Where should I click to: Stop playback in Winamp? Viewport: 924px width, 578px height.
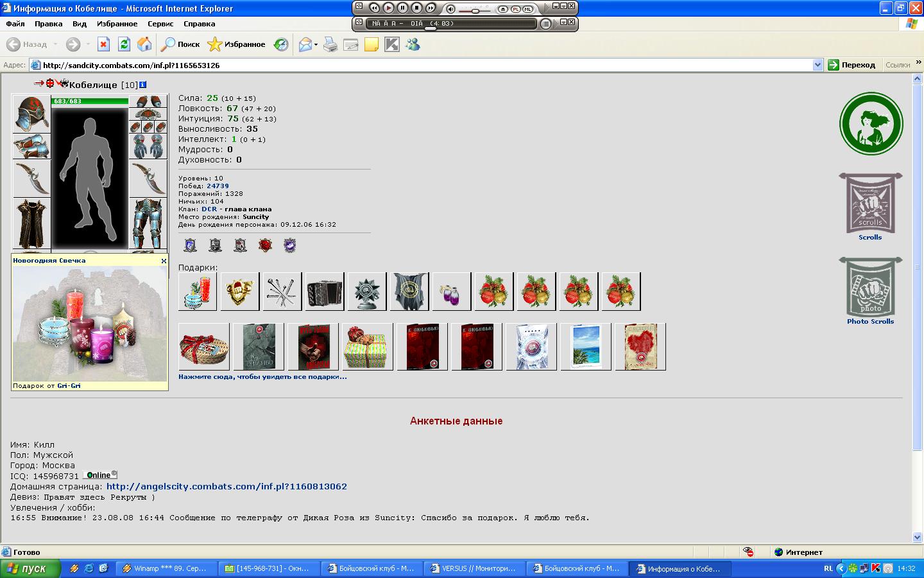click(417, 8)
